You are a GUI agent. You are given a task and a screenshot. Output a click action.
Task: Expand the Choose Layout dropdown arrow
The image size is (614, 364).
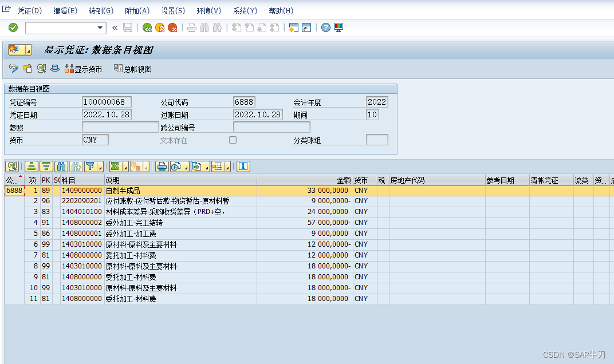coord(227,167)
